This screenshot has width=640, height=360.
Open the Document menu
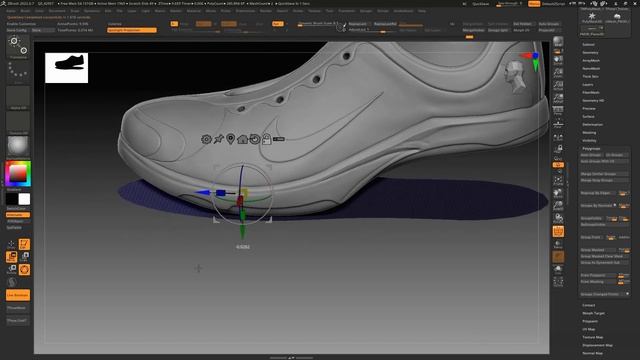pos(57,11)
